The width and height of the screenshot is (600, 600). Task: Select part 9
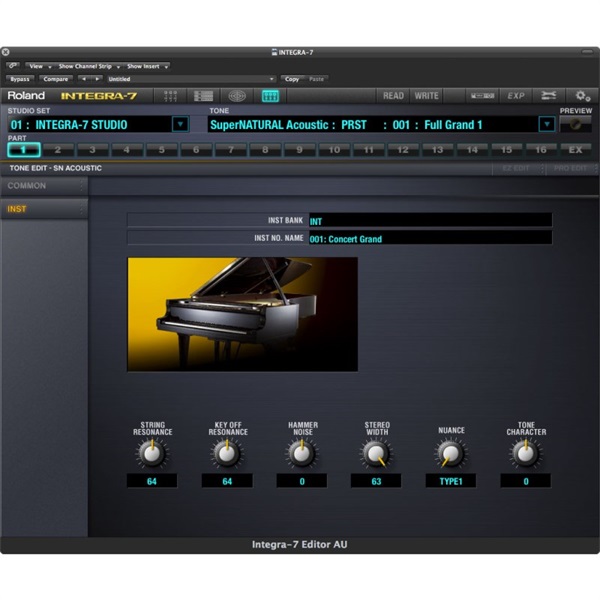[300, 150]
